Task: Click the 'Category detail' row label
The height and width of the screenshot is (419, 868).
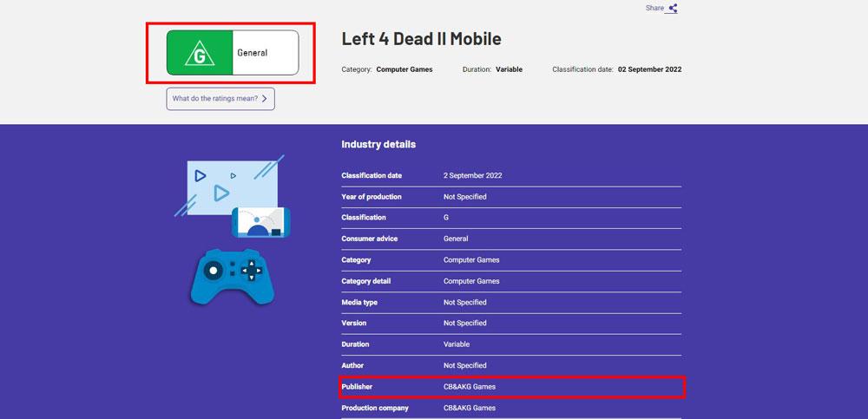Action: click(366, 281)
